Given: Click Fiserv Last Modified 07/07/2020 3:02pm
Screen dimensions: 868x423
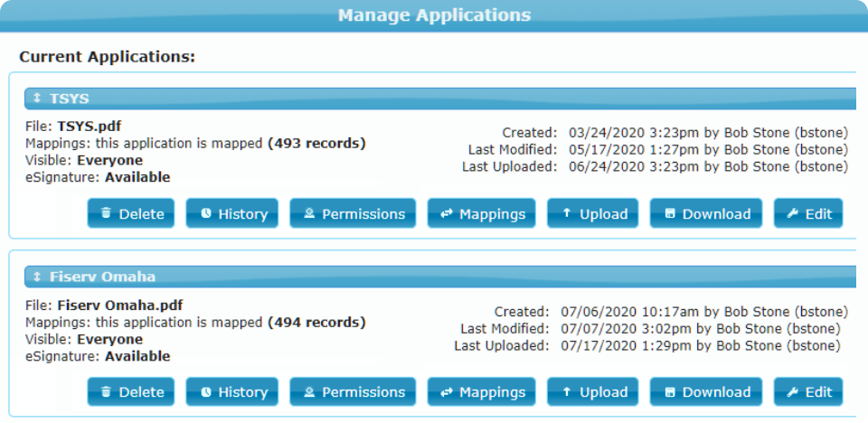Looking at the screenshot, I should tap(627, 329).
